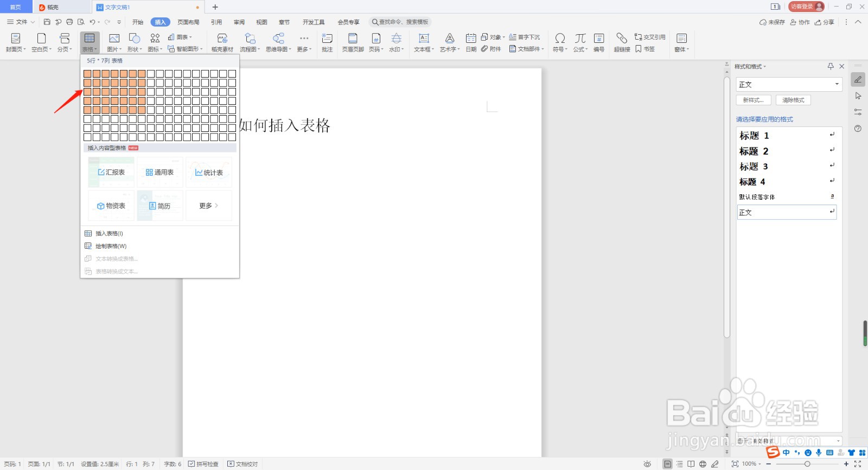This screenshot has height=470, width=868.
Task: Add a comment (批注)
Action: coord(327,42)
